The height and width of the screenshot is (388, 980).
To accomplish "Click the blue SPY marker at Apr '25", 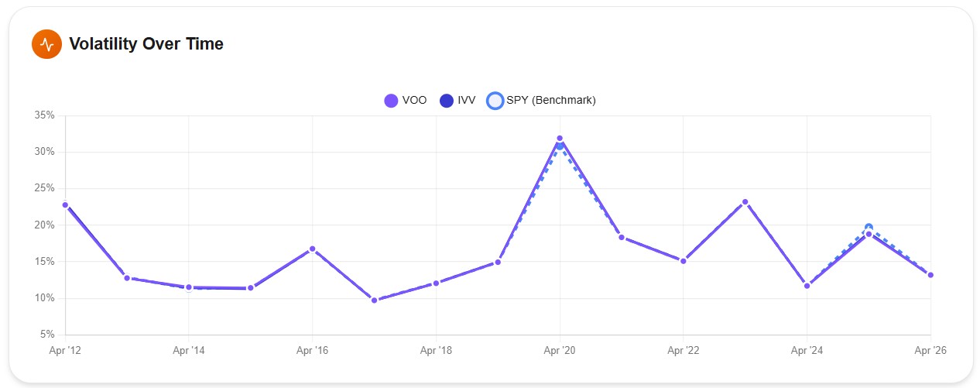I will (x=869, y=227).
